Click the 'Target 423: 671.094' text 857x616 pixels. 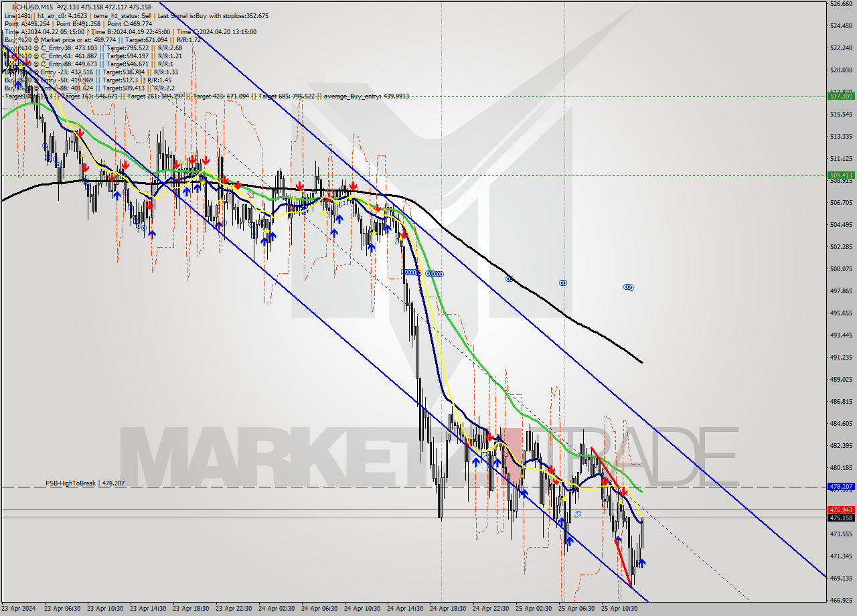click(x=222, y=96)
